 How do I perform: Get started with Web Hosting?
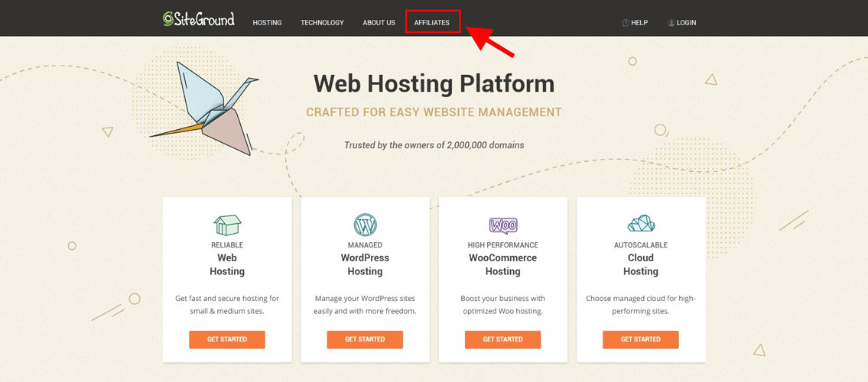click(227, 339)
